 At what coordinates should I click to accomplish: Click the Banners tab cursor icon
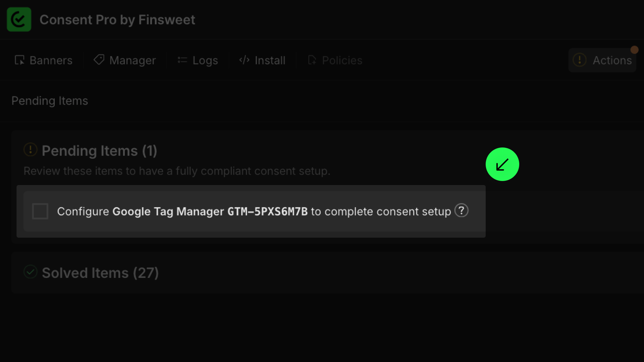pyautogui.click(x=19, y=60)
